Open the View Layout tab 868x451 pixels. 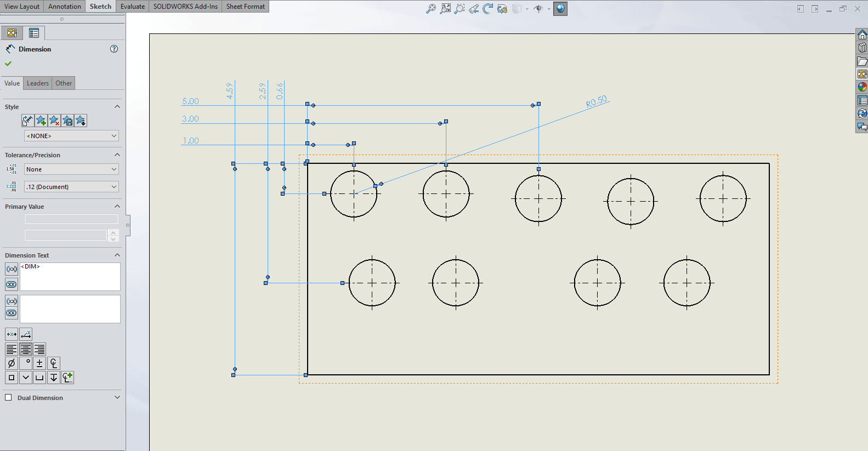[x=22, y=7]
